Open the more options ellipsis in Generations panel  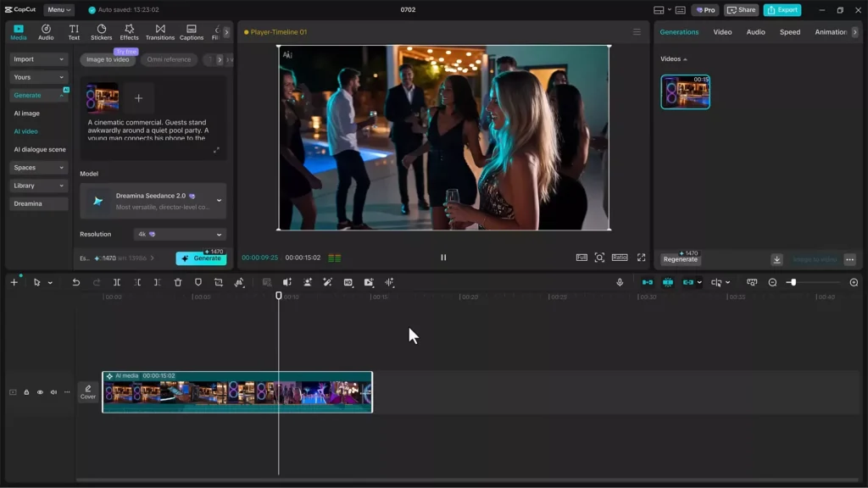[849, 259]
